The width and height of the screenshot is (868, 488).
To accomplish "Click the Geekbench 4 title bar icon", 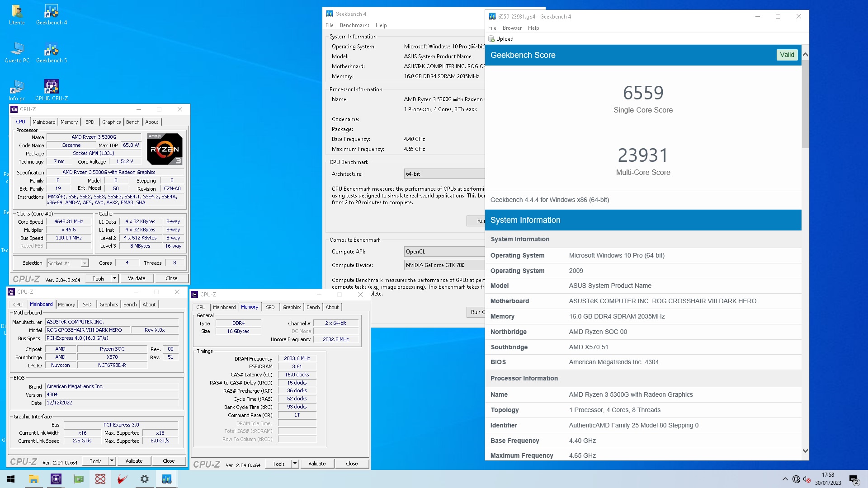I will point(330,14).
